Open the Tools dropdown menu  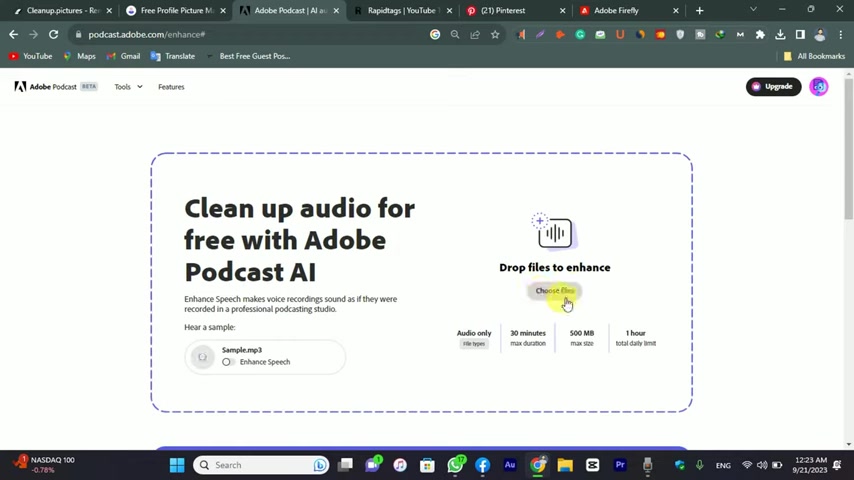coord(128,87)
